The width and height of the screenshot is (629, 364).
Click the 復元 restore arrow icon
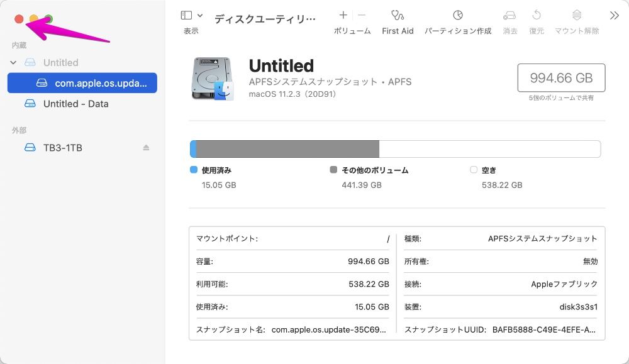[x=537, y=15]
